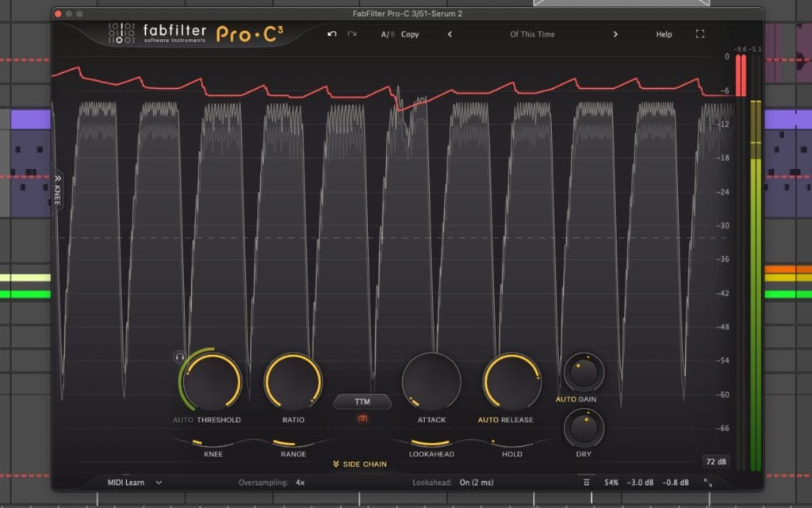Image resolution: width=812 pixels, height=508 pixels.
Task: Click the TTM button
Action: tap(362, 402)
